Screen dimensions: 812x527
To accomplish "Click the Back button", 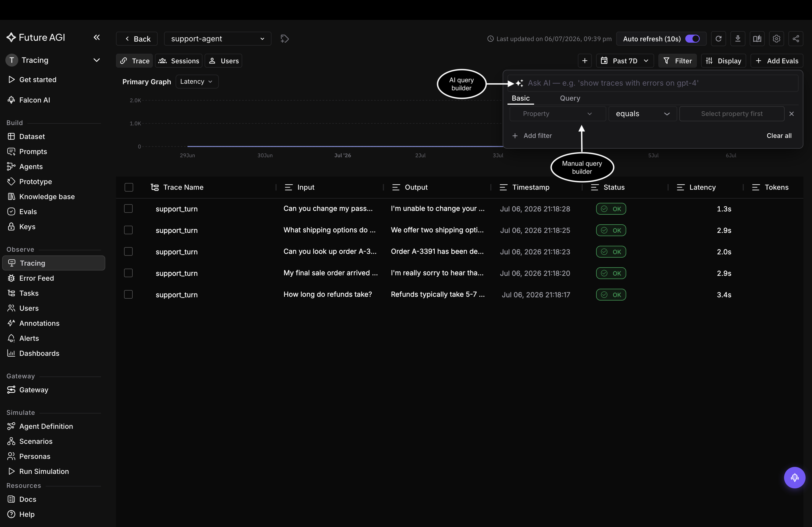I will pos(137,39).
